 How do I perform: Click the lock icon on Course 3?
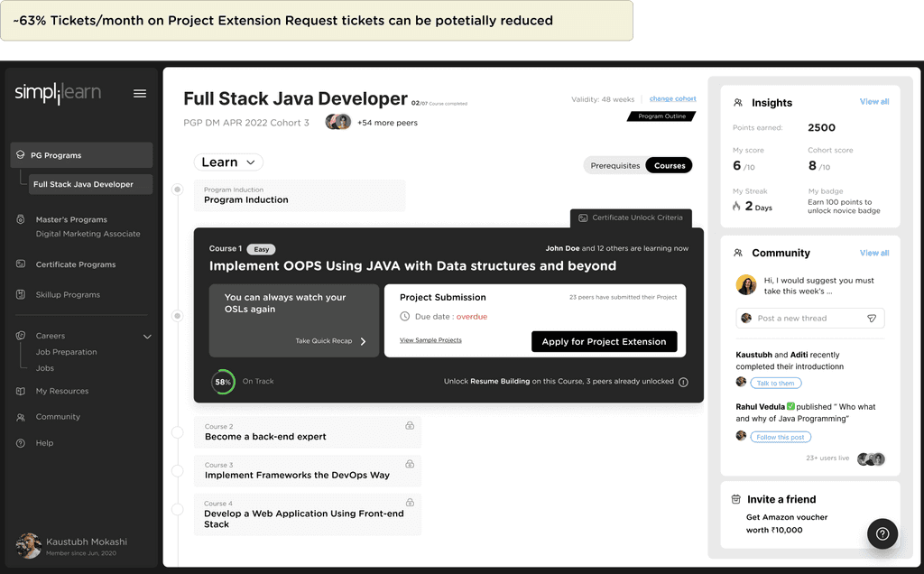coord(410,464)
